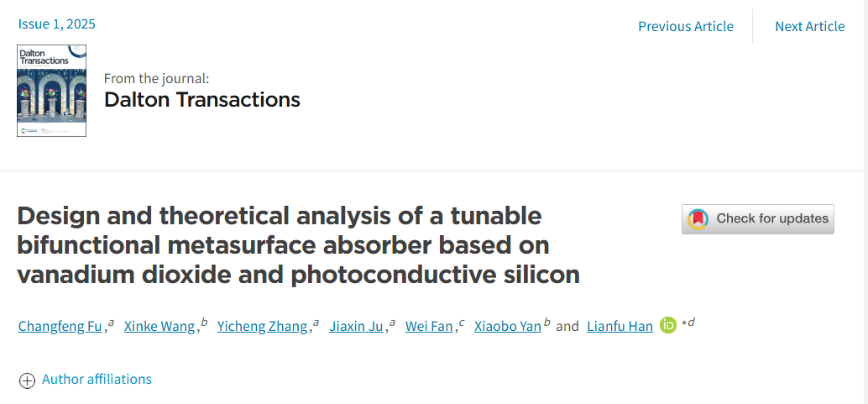This screenshot has width=868, height=404.
Task: Open author Wei Fan's link
Action: tap(429, 327)
